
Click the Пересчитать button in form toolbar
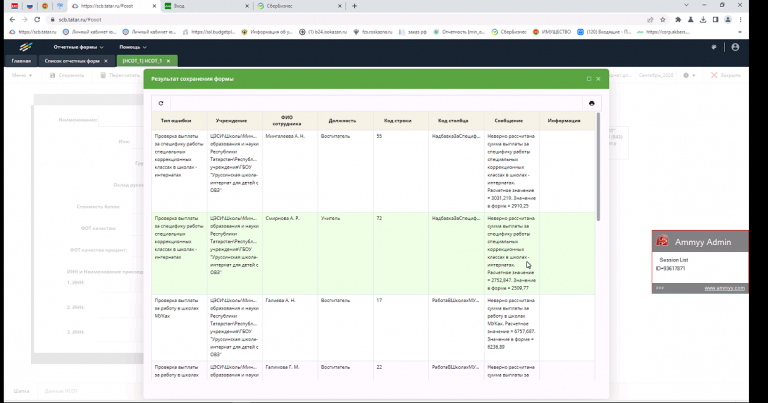(x=120, y=75)
